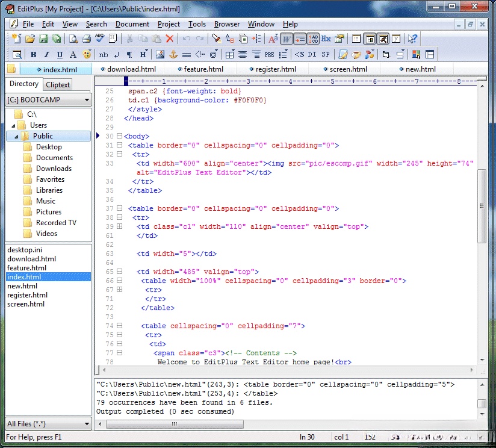Click the HTML toolbar Hx icon
This screenshot has height=448, width=496.
click(x=326, y=39)
